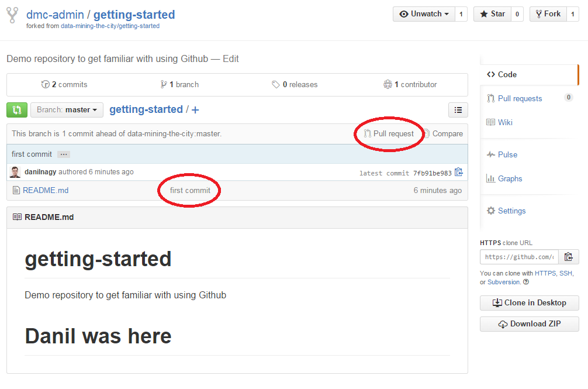The height and width of the screenshot is (389, 588).
Task: Copy the HTTPS clone URL to clipboard
Action: pos(569,257)
